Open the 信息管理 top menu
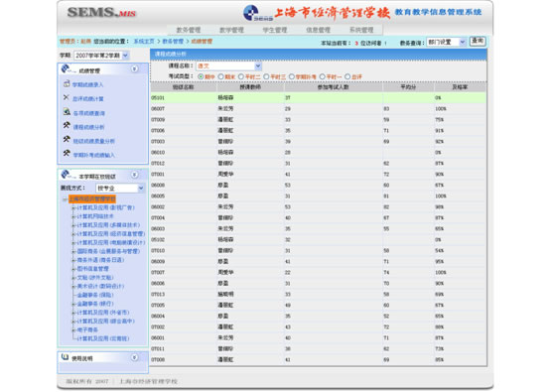Screen dimensions: 550x392 click(x=318, y=30)
